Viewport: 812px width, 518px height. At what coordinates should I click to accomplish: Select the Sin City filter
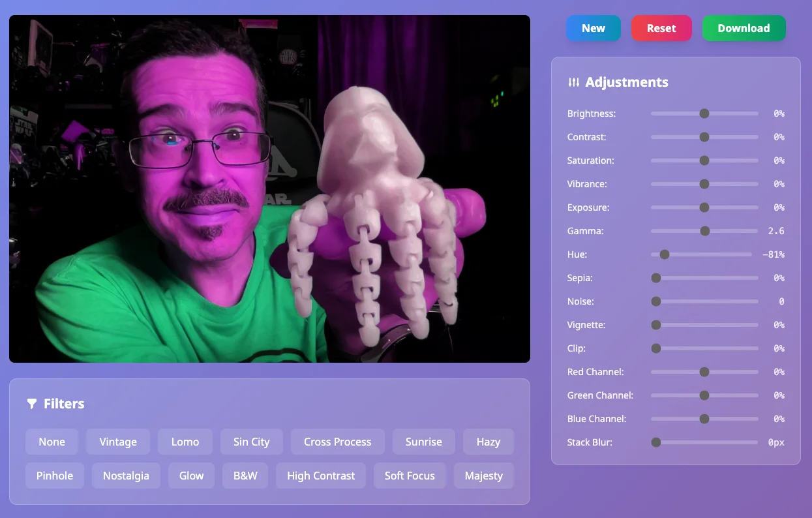[x=251, y=442]
